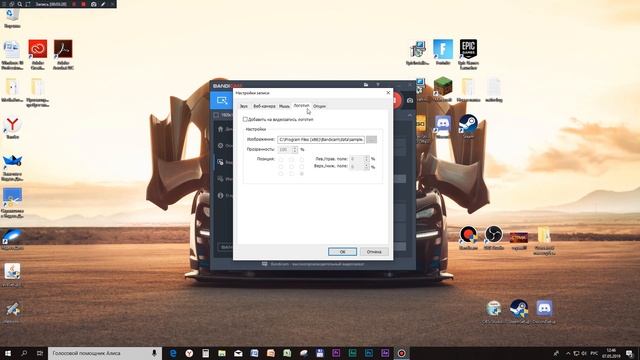The image size is (640, 360).
Task: Open Task View from the taskbar
Action: (x=40, y=353)
